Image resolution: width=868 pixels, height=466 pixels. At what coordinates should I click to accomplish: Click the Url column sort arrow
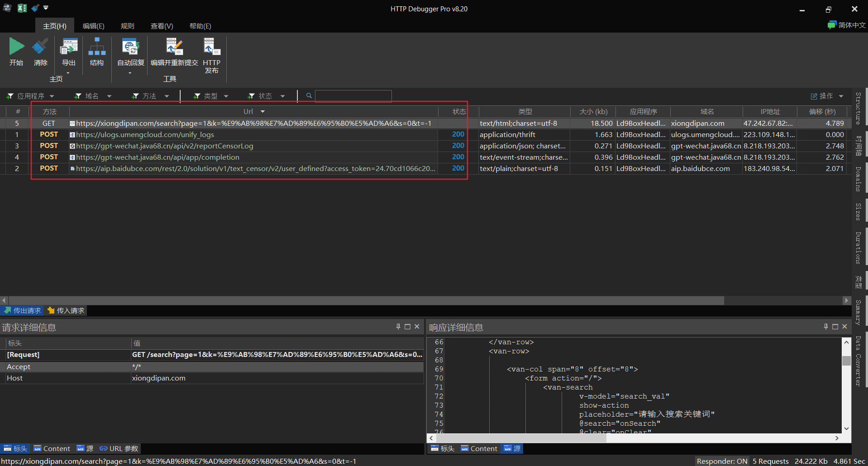(x=262, y=111)
